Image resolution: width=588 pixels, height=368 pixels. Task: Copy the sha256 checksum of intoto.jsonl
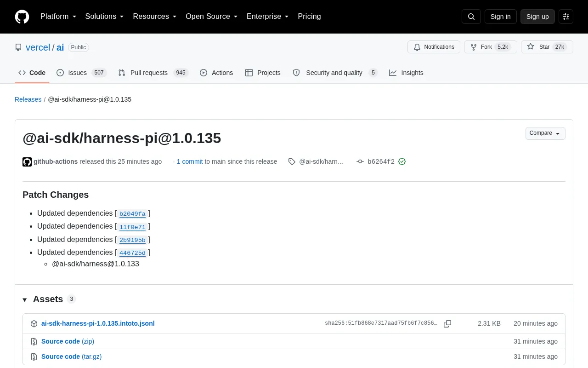(x=447, y=324)
